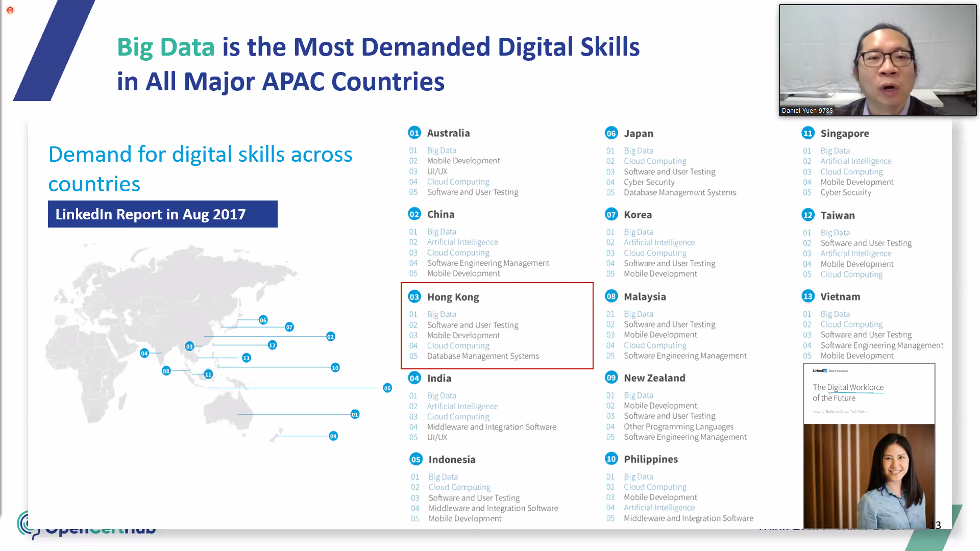This screenshot has height=551, width=980.
Task: Click the LinkedIn Report in Aug 2017 banner
Action: [x=163, y=214]
